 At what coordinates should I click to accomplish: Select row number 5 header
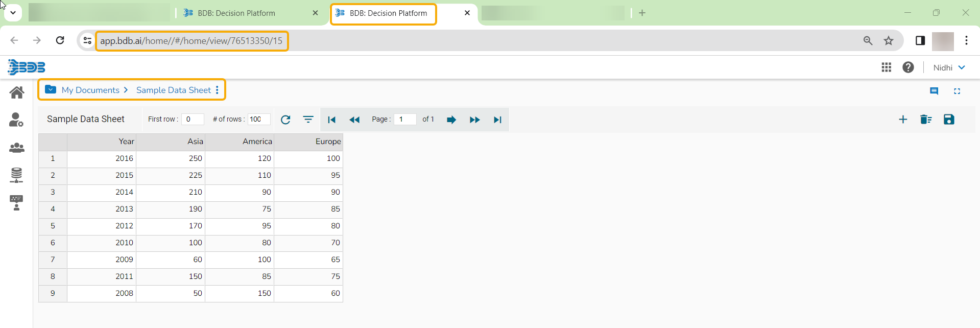pyautogui.click(x=53, y=226)
